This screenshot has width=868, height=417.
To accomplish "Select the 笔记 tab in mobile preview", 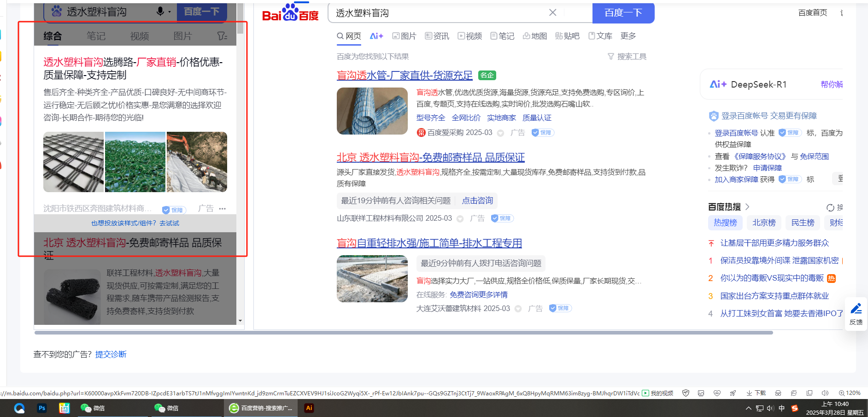I will point(96,36).
